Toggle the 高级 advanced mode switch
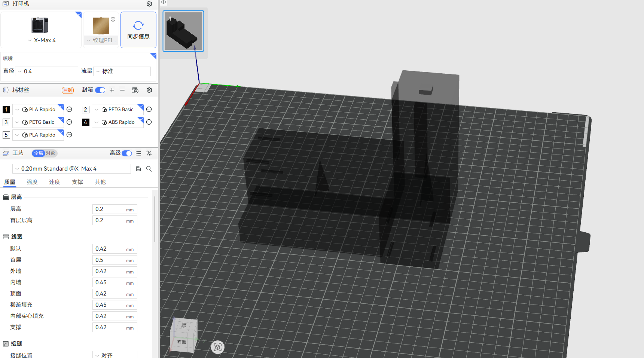644x358 pixels. click(127, 153)
